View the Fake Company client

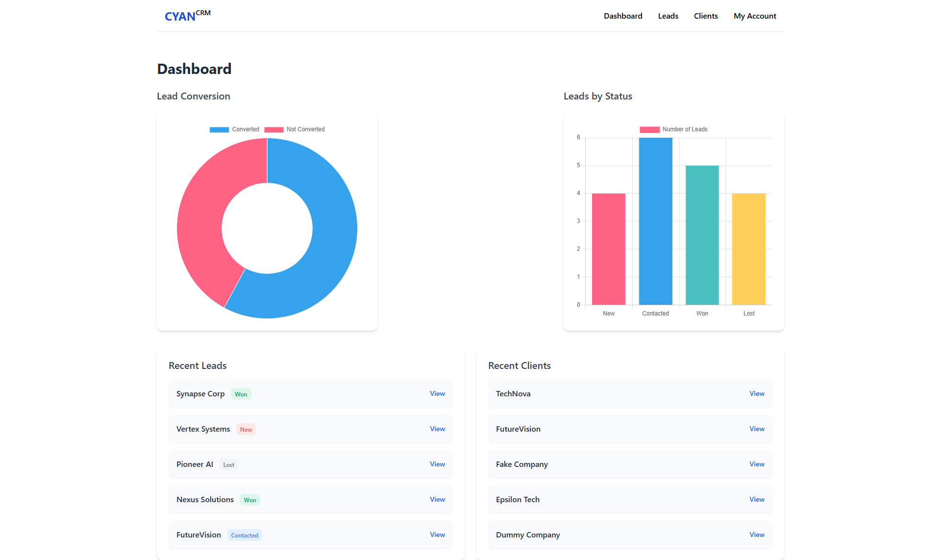click(x=757, y=464)
